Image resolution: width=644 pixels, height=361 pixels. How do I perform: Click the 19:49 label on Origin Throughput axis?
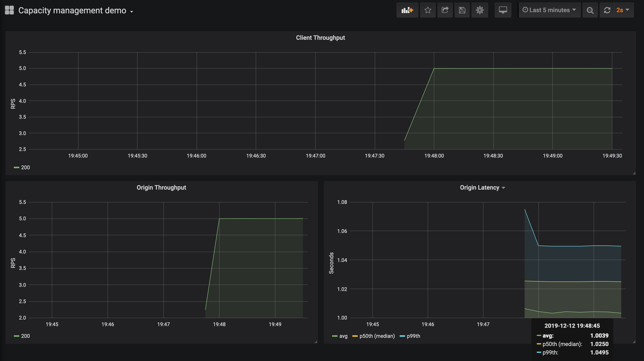275,324
